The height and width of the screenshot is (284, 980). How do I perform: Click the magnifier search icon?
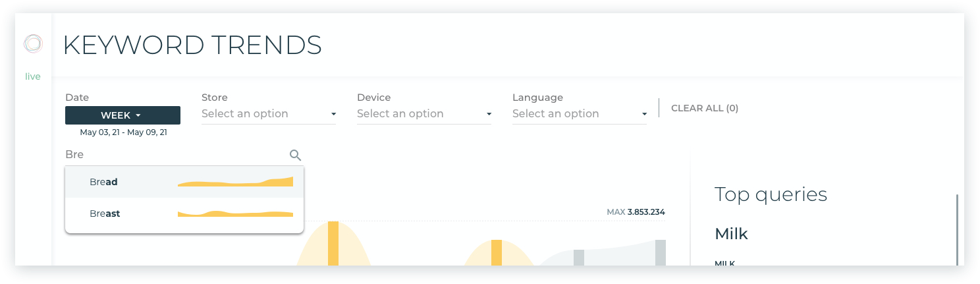295,155
